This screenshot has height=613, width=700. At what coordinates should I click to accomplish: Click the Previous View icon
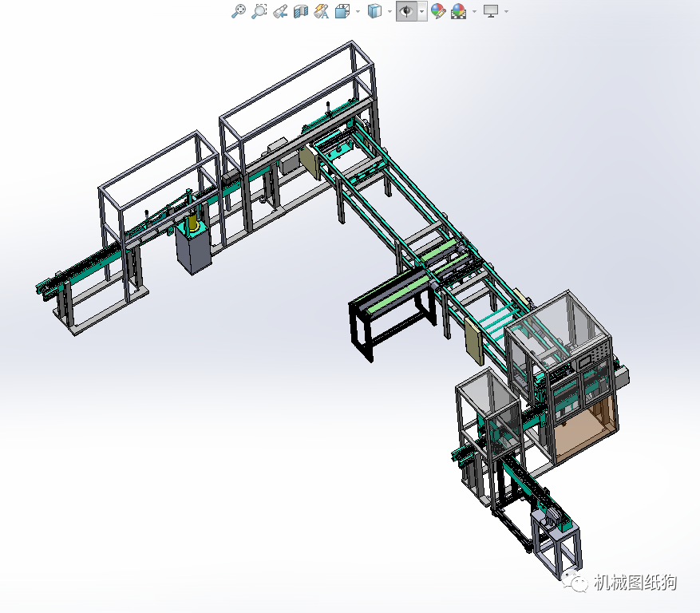click(280, 11)
